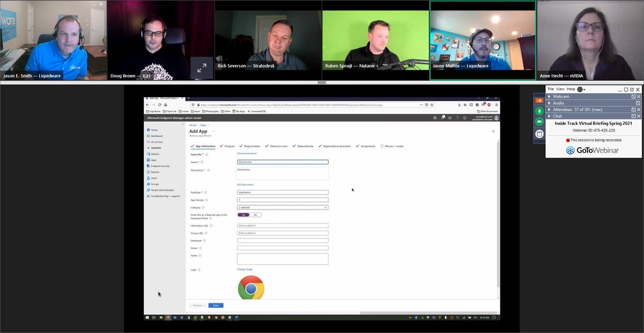
Task: Close the Webcam pane
Action: [x=639, y=97]
